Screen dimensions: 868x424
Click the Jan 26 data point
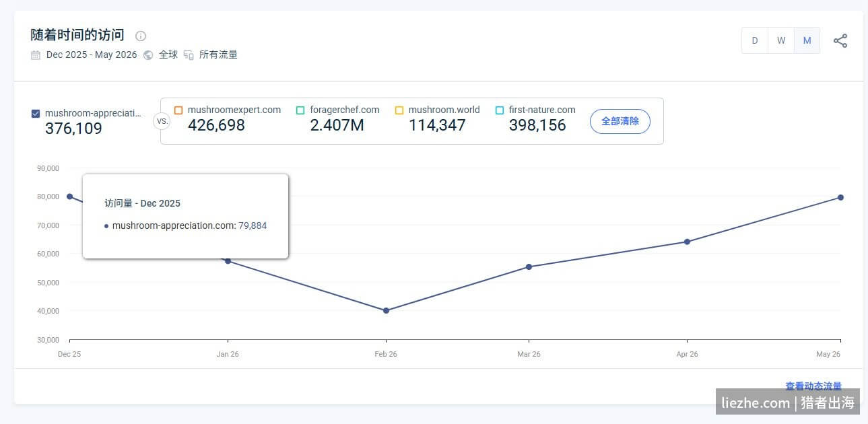(x=228, y=261)
